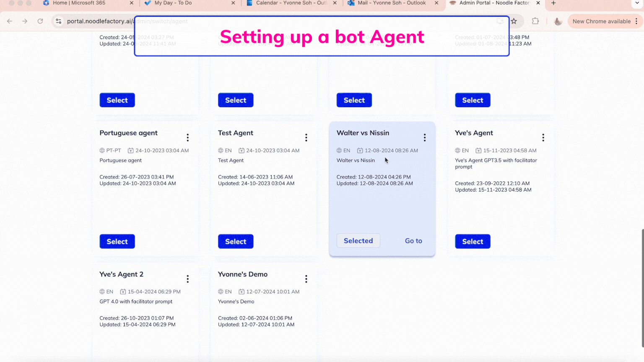Click Selected on Walter vs Nissin card

tap(358, 240)
